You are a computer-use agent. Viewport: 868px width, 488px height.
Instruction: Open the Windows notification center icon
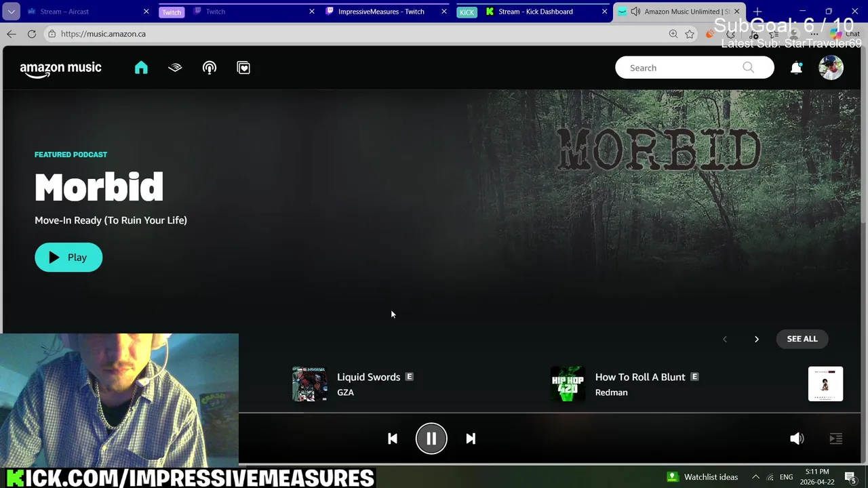(850, 477)
